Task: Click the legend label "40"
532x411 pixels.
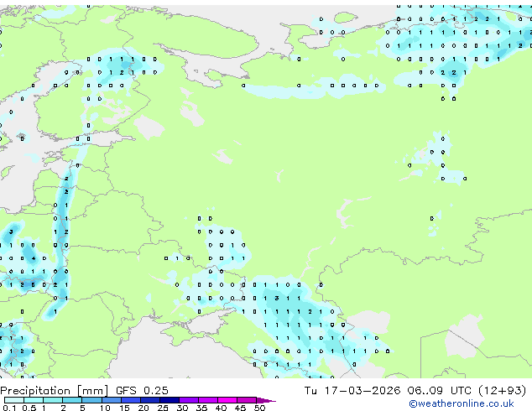Action: [221, 408]
